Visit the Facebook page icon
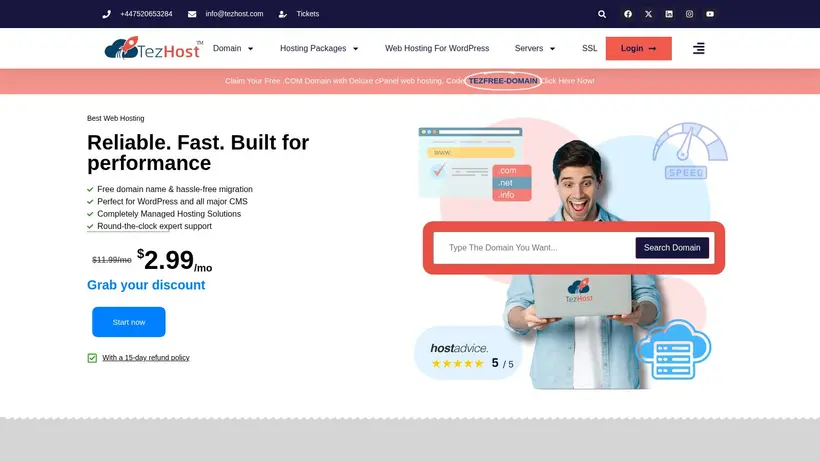The image size is (820, 461). [628, 14]
